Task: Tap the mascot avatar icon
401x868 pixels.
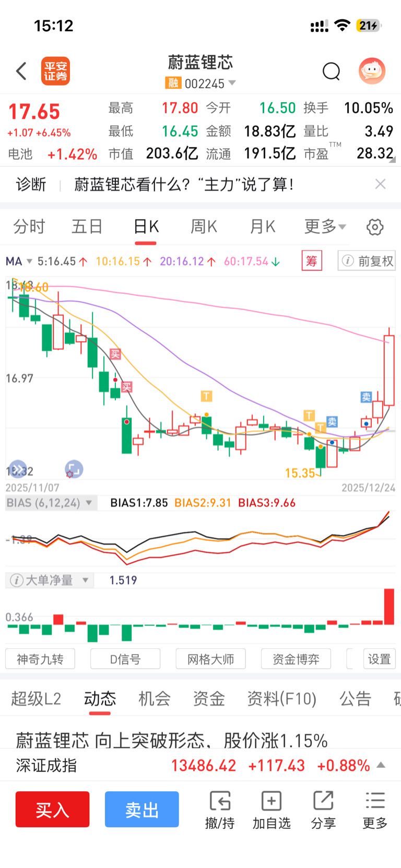Action: point(372,71)
